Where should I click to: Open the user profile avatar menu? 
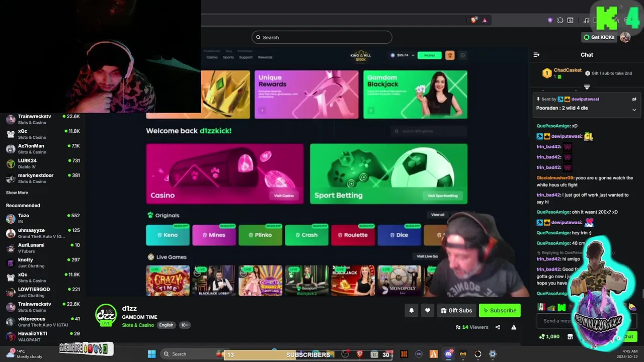[625, 37]
